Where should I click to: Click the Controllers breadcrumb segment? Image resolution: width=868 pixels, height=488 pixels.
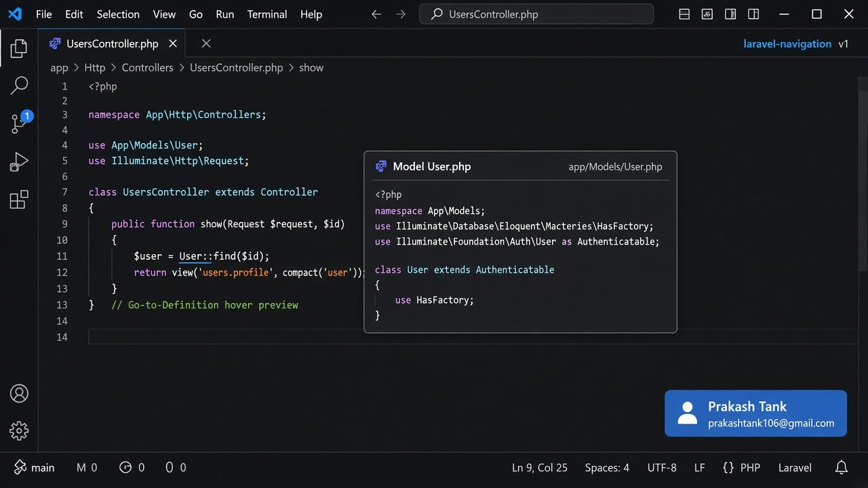[148, 68]
